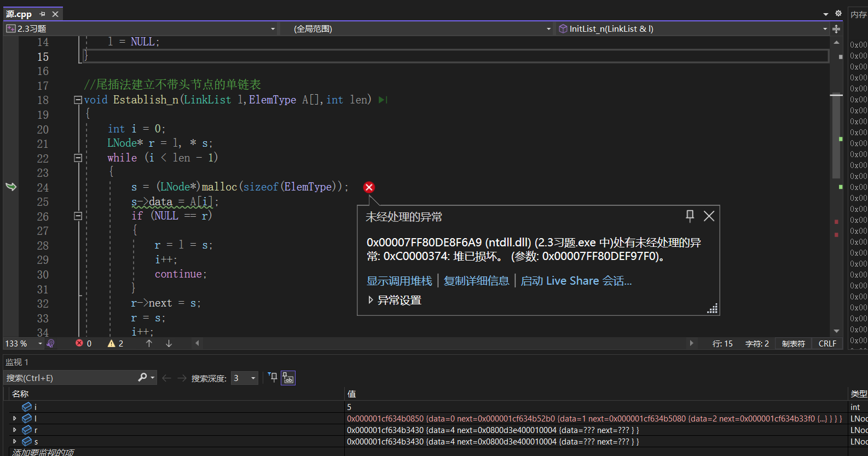Click the 类型 column header
Viewport: 868px width, 456px height.
click(858, 394)
